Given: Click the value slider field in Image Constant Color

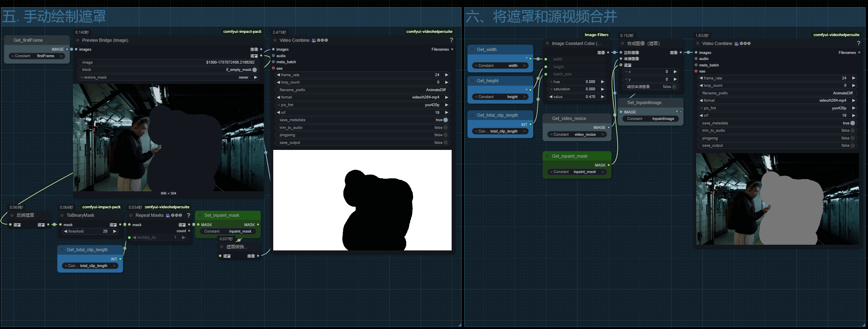Looking at the screenshot, I should [576, 97].
